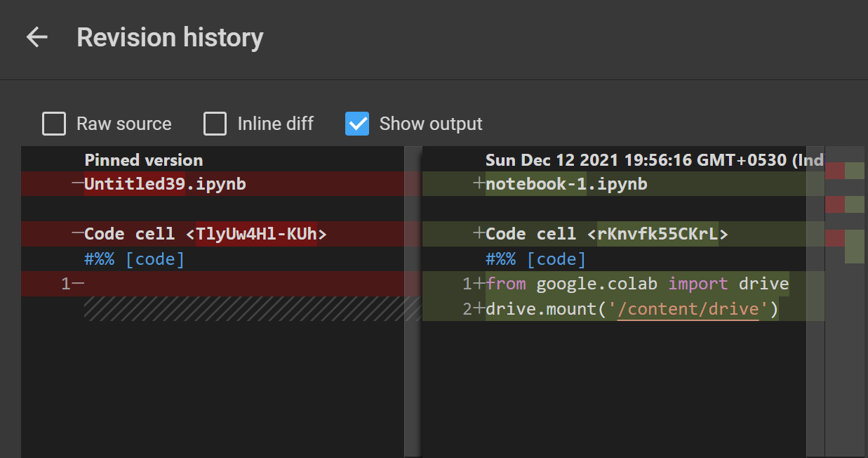Click the '/content/drive' string in the diff
Viewport: 868px width, 458px height.
pos(688,309)
